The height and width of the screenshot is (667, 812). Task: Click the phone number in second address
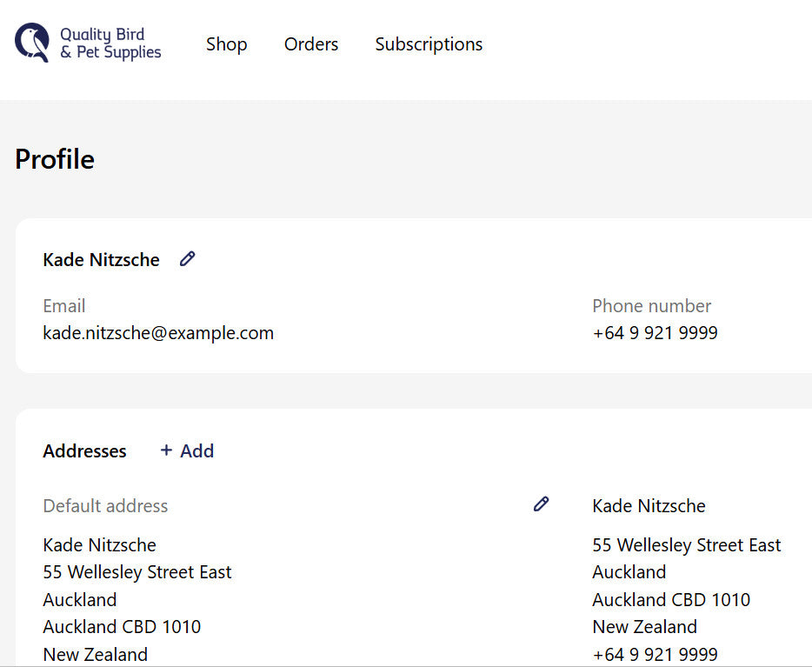pos(655,655)
